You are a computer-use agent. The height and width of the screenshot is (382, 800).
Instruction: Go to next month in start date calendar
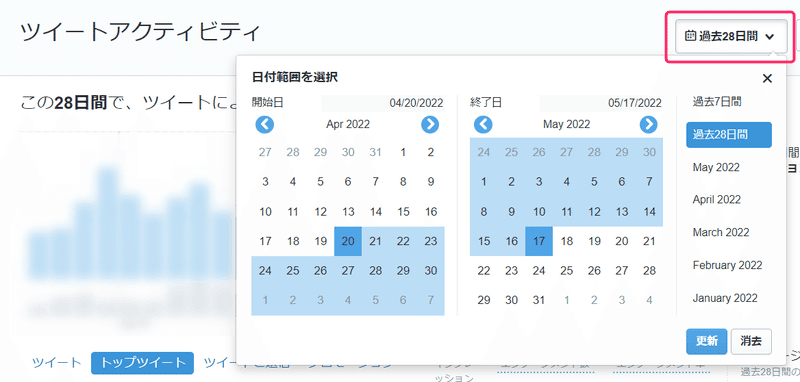430,124
